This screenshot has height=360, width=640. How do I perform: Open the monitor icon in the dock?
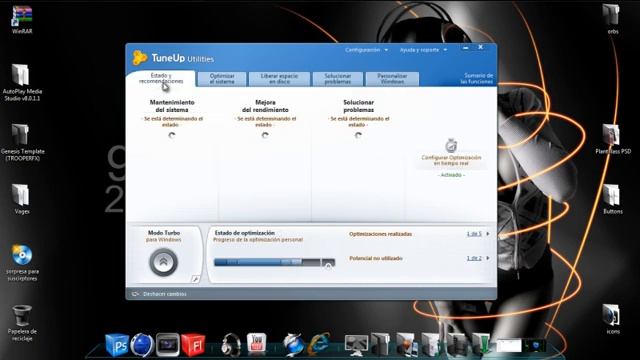tap(356, 345)
